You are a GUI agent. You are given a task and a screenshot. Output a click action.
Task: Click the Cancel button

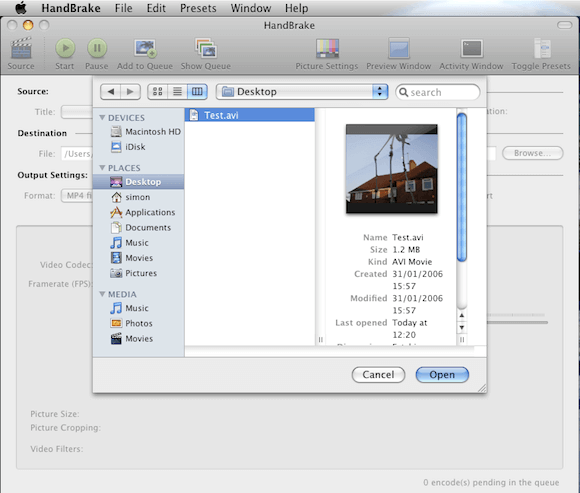pyautogui.click(x=378, y=375)
